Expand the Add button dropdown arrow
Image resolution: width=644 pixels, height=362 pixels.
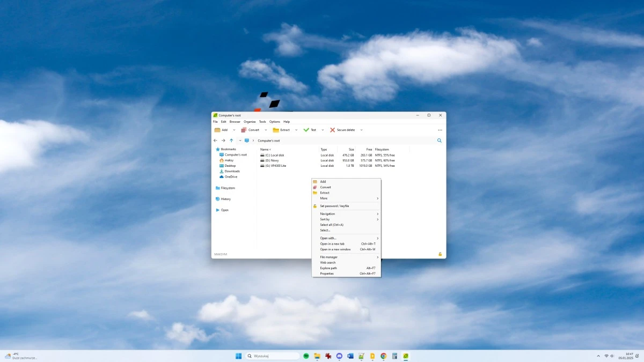(233, 130)
